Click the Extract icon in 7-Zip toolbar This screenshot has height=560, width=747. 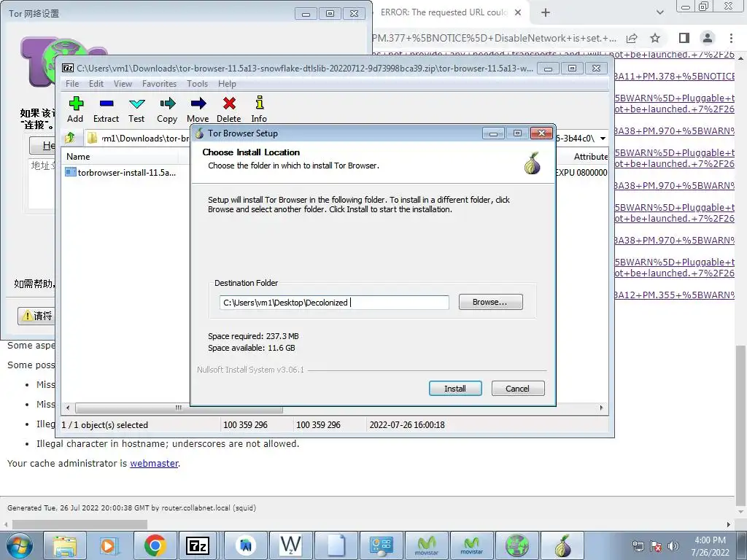click(x=107, y=104)
